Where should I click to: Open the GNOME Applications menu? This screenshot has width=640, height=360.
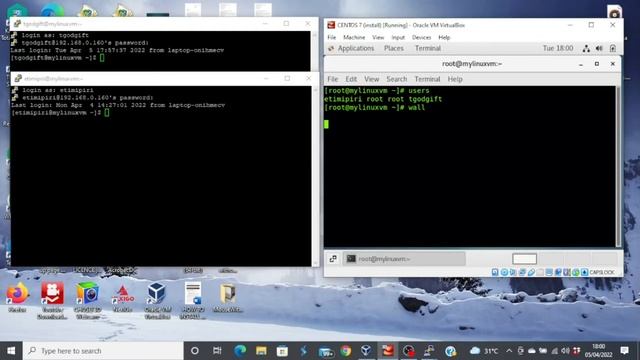point(356,48)
